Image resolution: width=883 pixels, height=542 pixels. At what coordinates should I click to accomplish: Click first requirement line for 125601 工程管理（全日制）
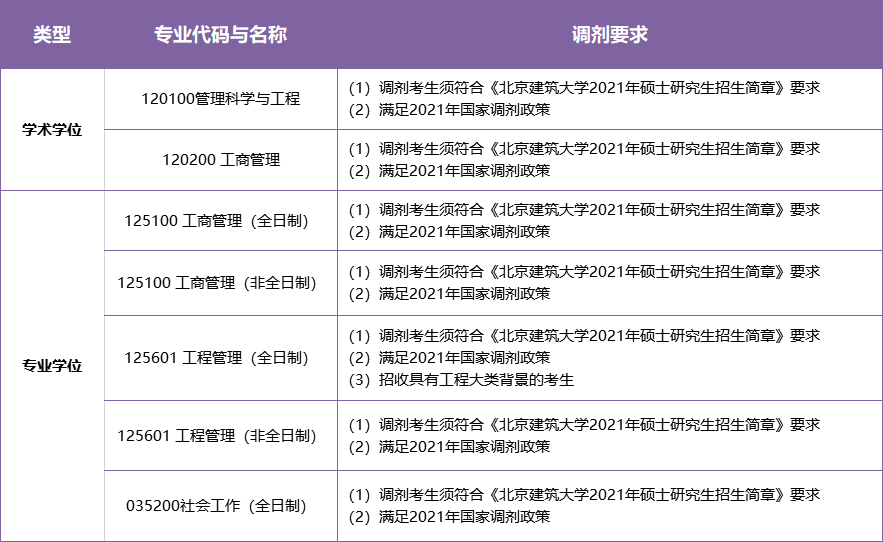[x=584, y=335]
